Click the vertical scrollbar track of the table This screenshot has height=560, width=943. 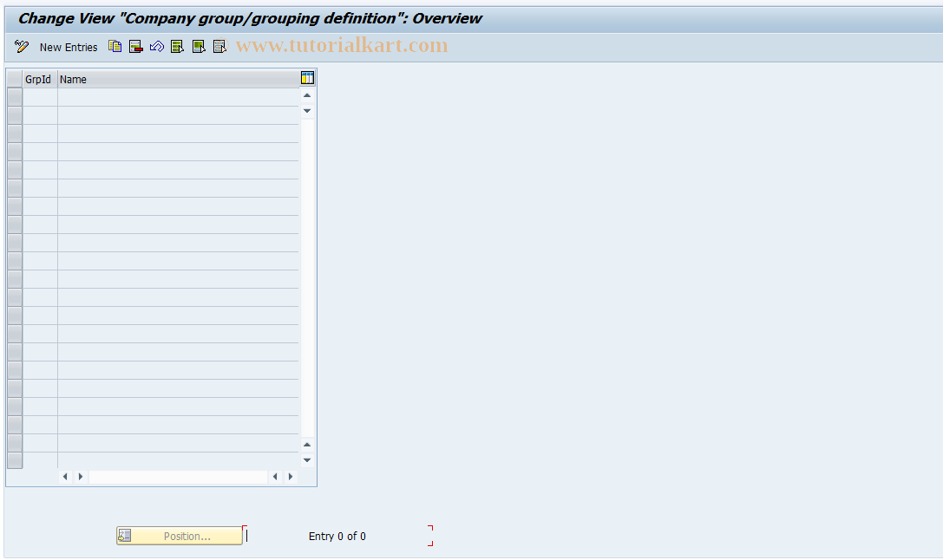tap(307, 277)
